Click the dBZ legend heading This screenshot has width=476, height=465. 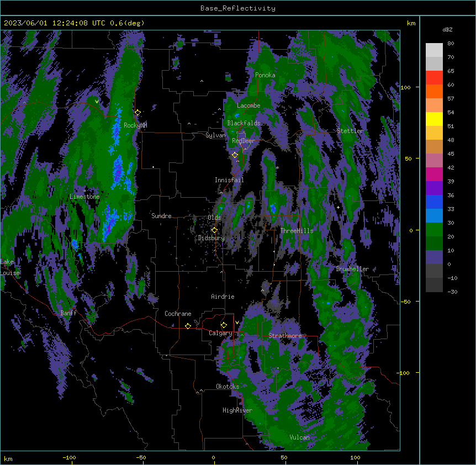(x=447, y=30)
